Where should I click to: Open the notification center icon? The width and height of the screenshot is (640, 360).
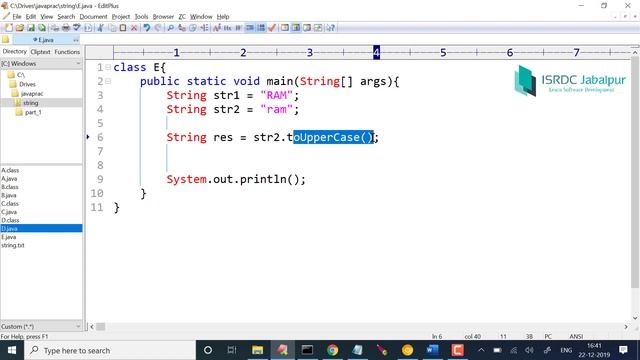[623, 350]
